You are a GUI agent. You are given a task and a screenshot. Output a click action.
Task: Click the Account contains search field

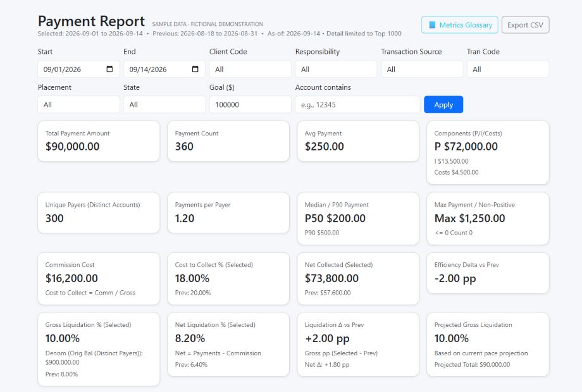click(x=357, y=104)
